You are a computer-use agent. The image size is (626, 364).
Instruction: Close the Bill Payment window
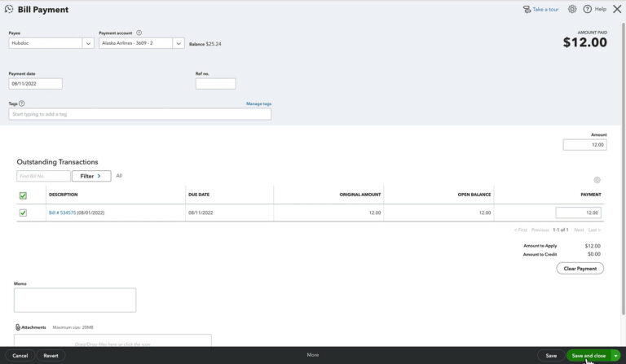(x=617, y=9)
